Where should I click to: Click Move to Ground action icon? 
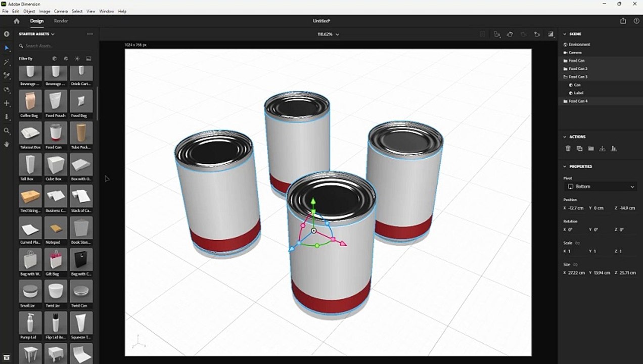coord(602,149)
